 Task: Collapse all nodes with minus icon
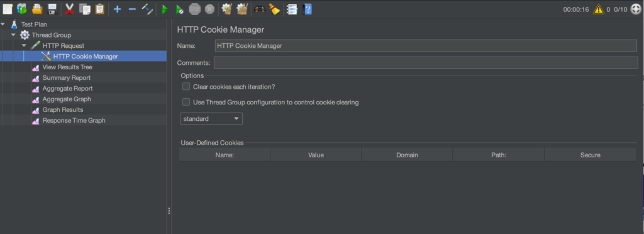(132, 9)
